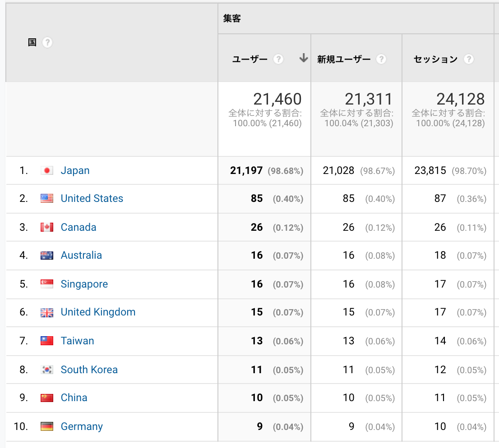Open the Canada country link
This screenshot has height=448, width=499.
coord(79,227)
